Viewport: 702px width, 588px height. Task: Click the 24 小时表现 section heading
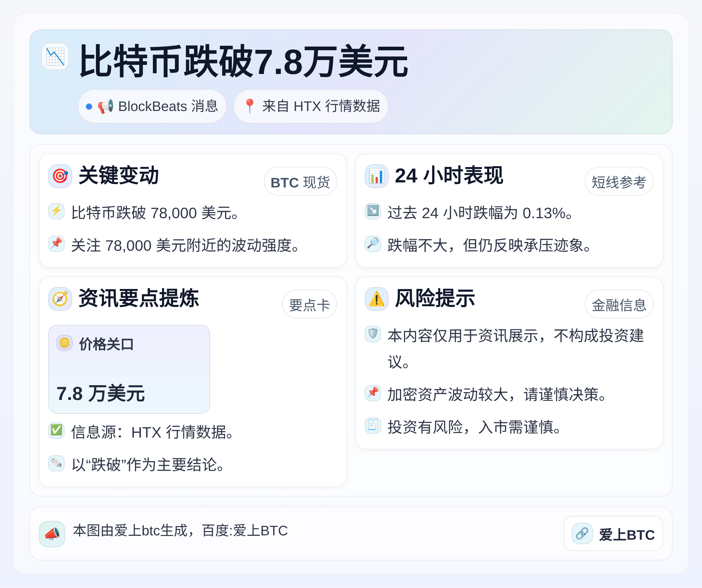point(449,176)
